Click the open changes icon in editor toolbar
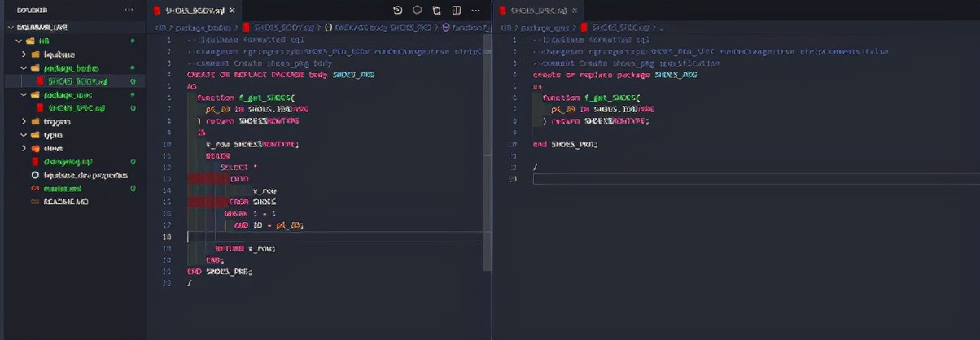The image size is (980, 340). click(x=436, y=10)
